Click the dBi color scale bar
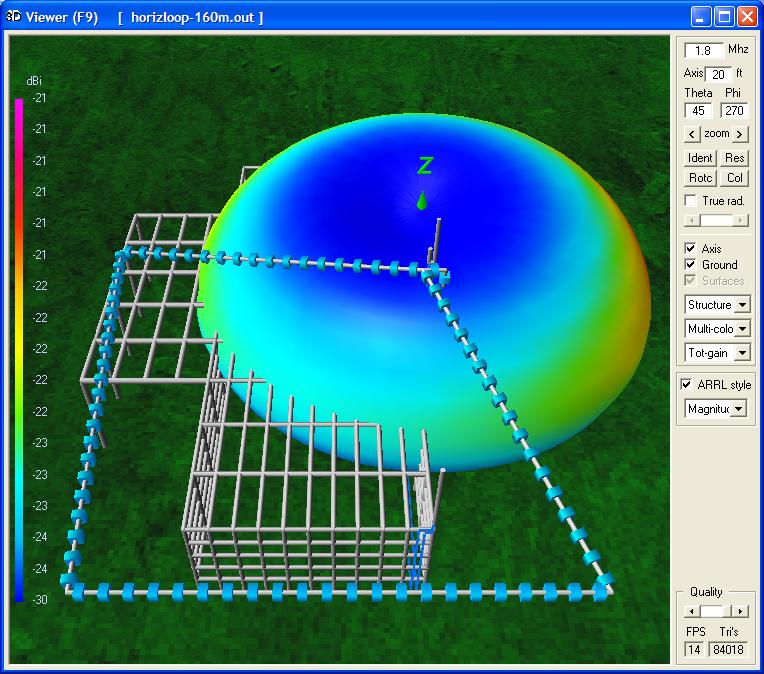 [x=19, y=349]
